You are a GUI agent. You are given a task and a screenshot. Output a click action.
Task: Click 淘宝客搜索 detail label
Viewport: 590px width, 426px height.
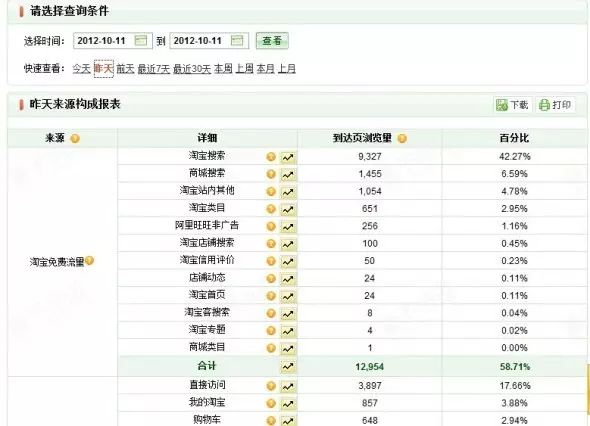(207, 312)
